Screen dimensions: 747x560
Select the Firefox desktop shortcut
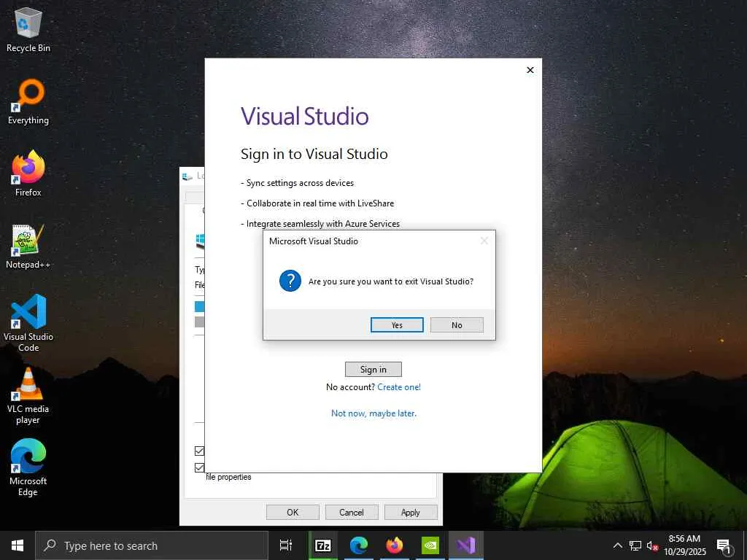click(28, 174)
